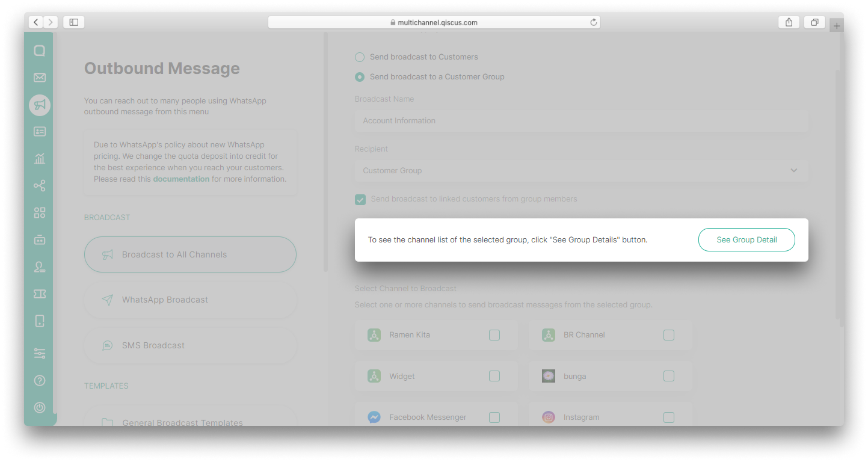Viewport: 868px width, 462px height.
Task: Open a new tab with plus button
Action: click(x=837, y=26)
